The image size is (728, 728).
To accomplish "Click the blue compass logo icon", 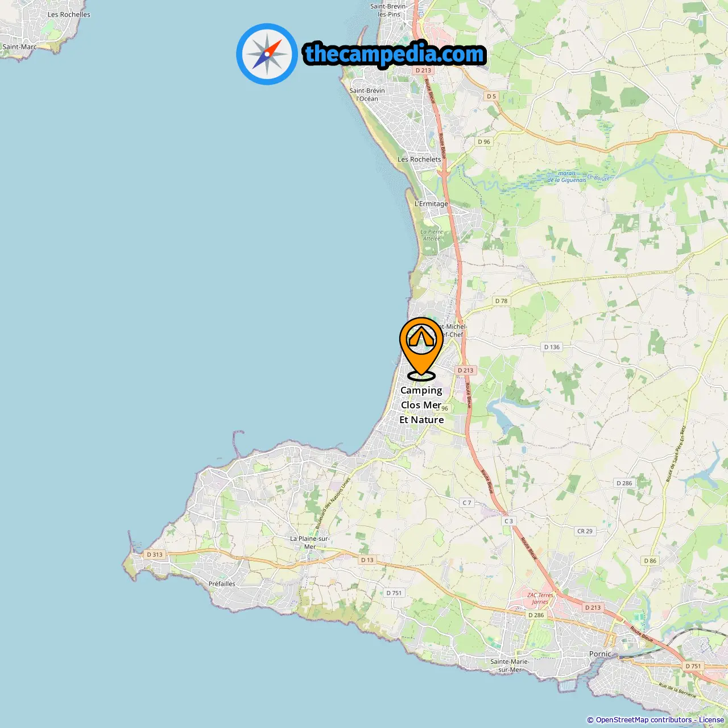I will tap(267, 54).
